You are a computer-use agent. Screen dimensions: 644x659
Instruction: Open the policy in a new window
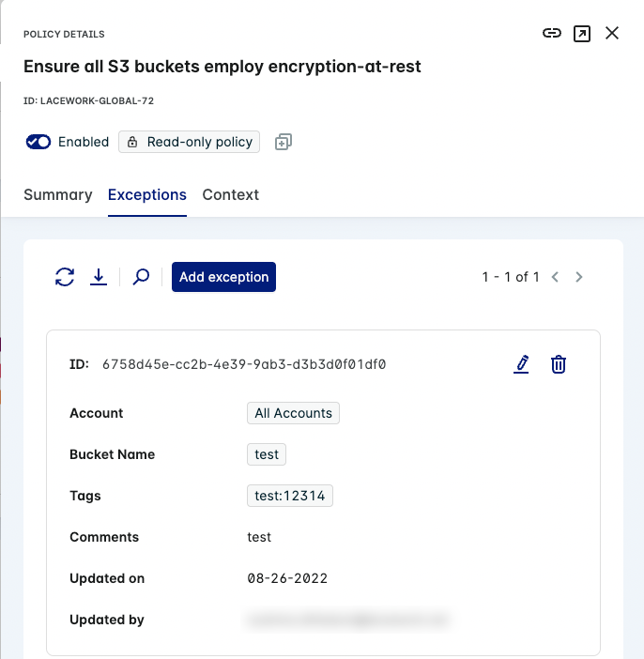[x=582, y=33]
